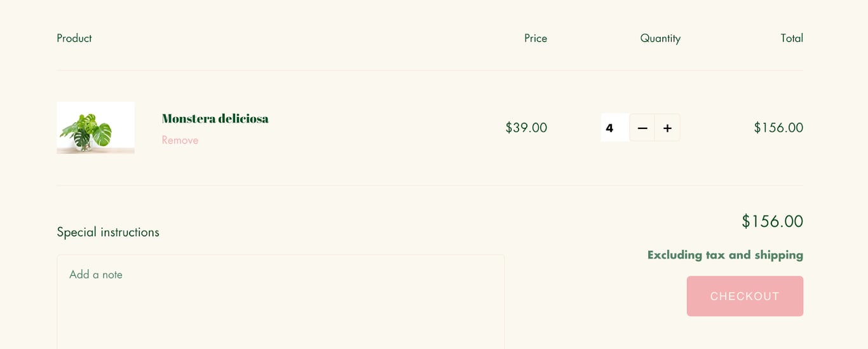Click the divider line under column headers

tap(430, 70)
